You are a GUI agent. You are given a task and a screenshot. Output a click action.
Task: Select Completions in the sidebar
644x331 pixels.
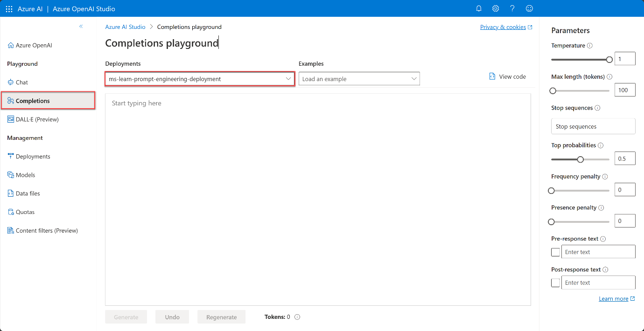pos(49,101)
